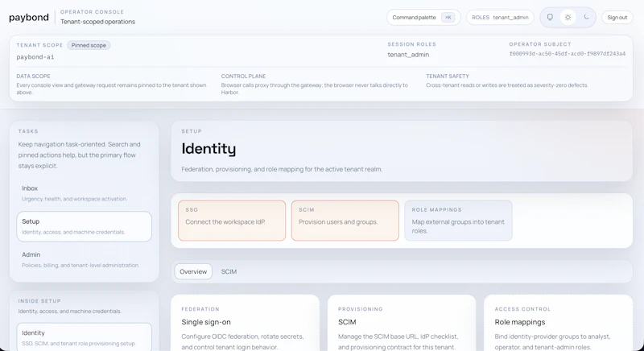The width and height of the screenshot is (644, 351).
Task: Click 'Federation, provisioning, and role mapping' description
Action: [x=282, y=169]
